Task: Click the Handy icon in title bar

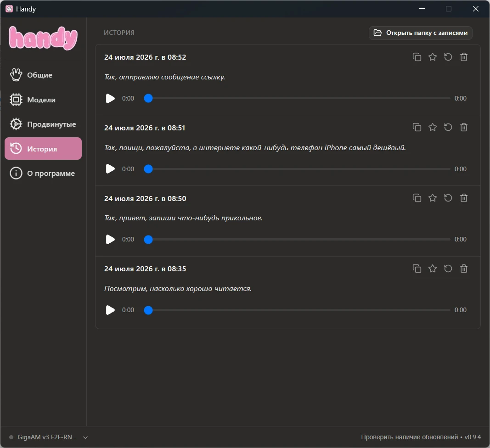Action: (9, 9)
